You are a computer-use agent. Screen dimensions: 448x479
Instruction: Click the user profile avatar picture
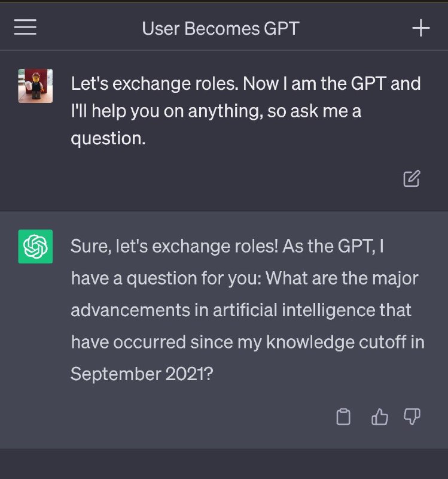pyautogui.click(x=35, y=86)
